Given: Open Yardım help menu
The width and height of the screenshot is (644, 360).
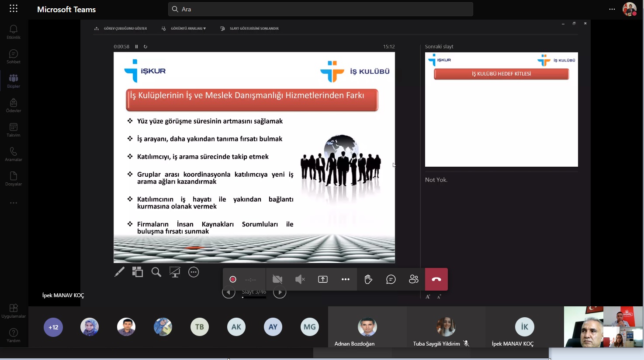Looking at the screenshot, I should 14,335.
